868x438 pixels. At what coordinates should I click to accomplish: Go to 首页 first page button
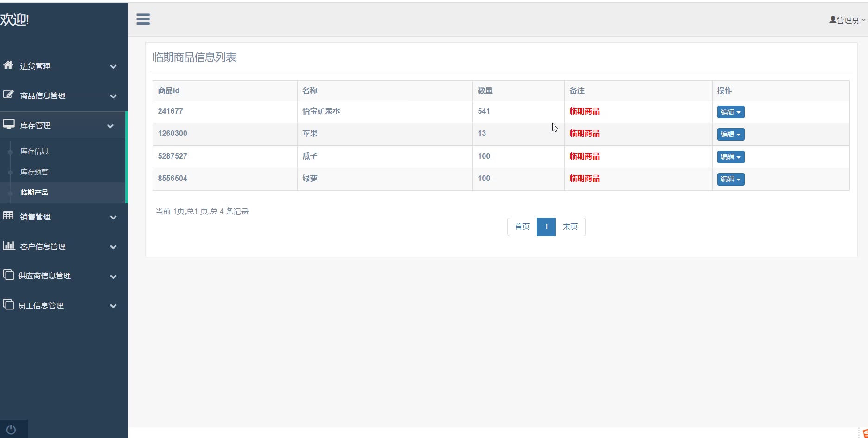(x=522, y=226)
